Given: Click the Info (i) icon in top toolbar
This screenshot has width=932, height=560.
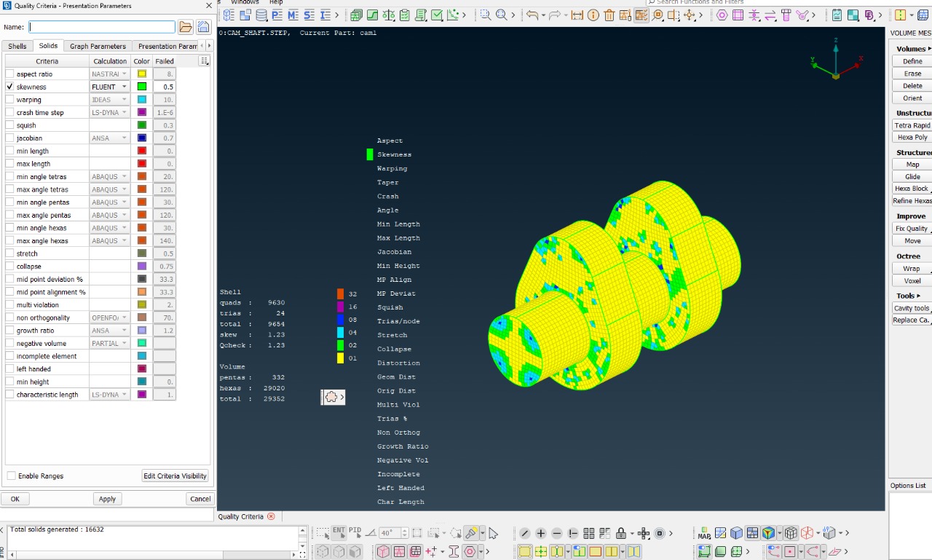Looking at the screenshot, I should 593,15.
